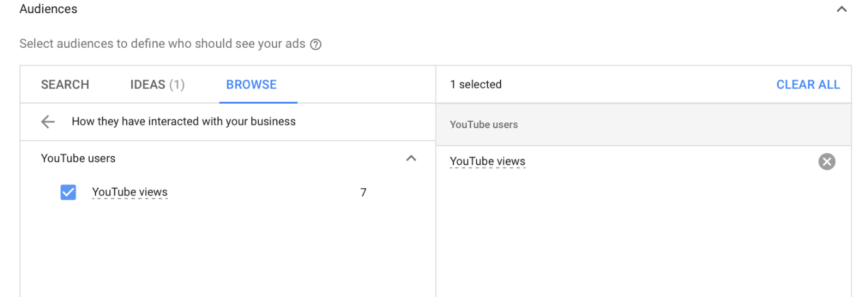This screenshot has width=868, height=297.
Task: Select the Audiences section heading
Action: tap(49, 9)
